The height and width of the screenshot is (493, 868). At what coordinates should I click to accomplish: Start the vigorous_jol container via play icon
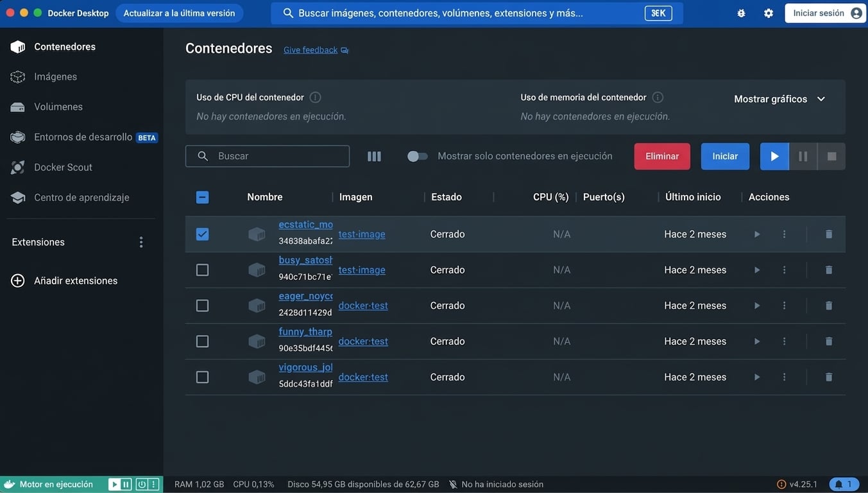757,377
